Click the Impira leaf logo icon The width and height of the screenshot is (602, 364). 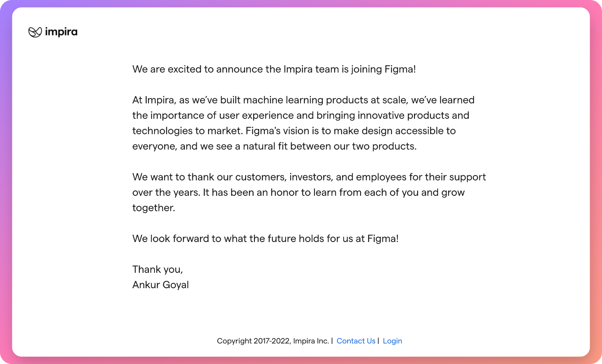[35, 32]
